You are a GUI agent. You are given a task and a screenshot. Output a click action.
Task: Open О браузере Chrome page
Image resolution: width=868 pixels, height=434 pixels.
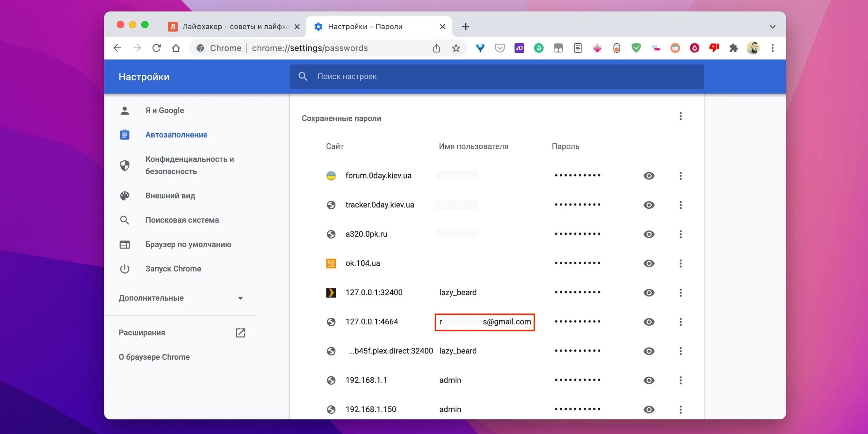(154, 357)
